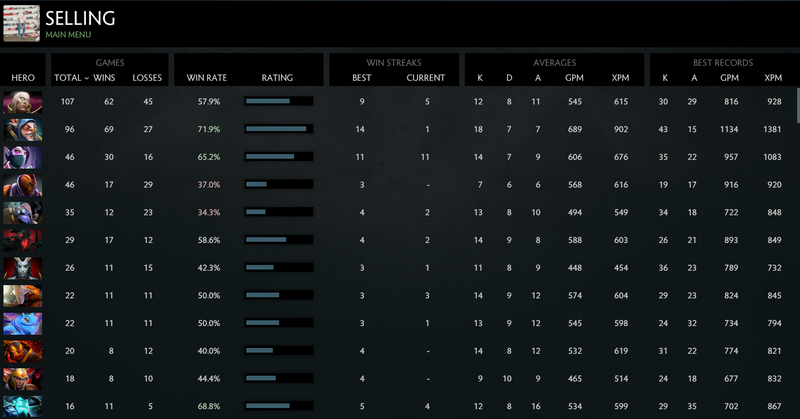The image size is (800, 419).
Task: Open the MAIN MENU link
Action: (x=68, y=35)
